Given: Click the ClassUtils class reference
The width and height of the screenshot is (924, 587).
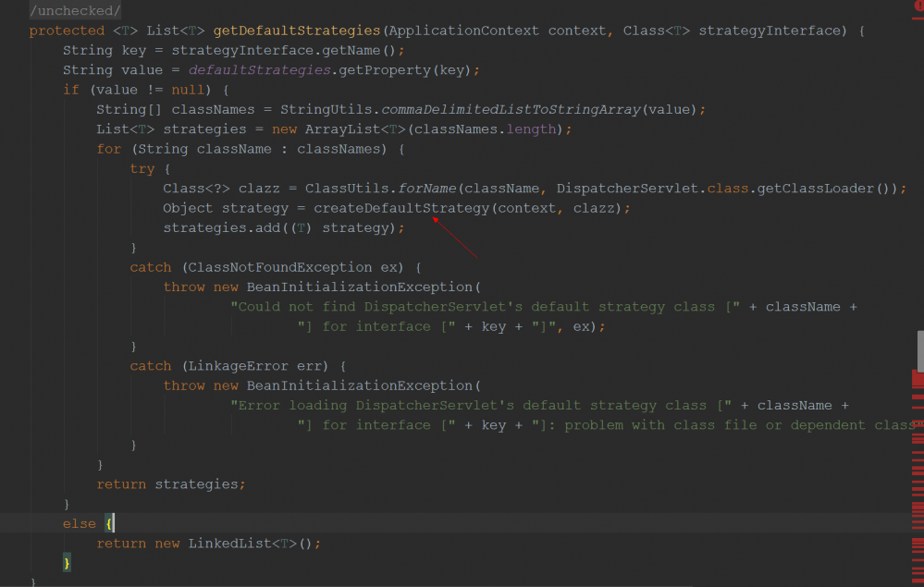Looking at the screenshot, I should (x=347, y=188).
